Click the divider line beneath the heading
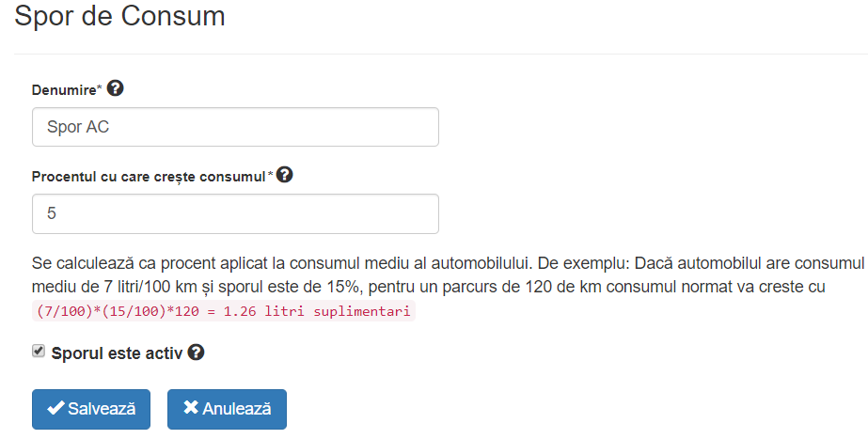Image resolution: width=868 pixels, height=439 pixels. click(441, 54)
